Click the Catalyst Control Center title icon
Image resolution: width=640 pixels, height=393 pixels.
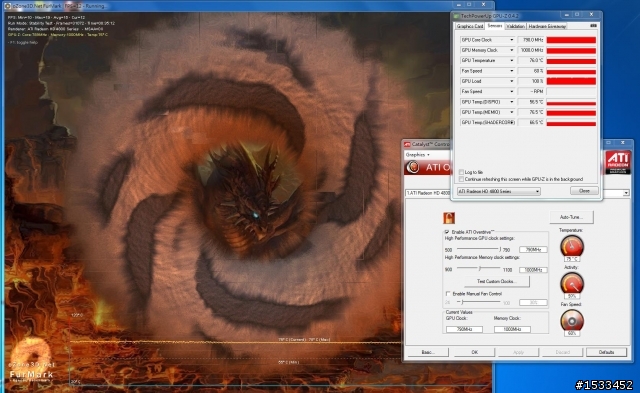[x=407, y=144]
